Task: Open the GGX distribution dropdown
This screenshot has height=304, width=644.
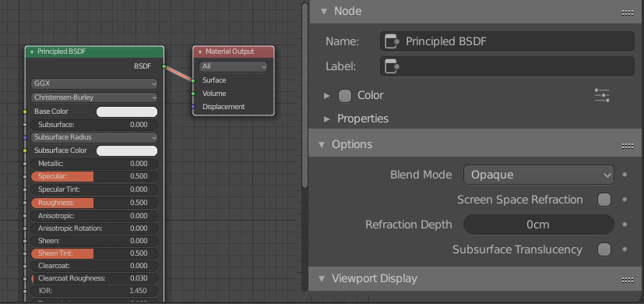Action: [94, 83]
